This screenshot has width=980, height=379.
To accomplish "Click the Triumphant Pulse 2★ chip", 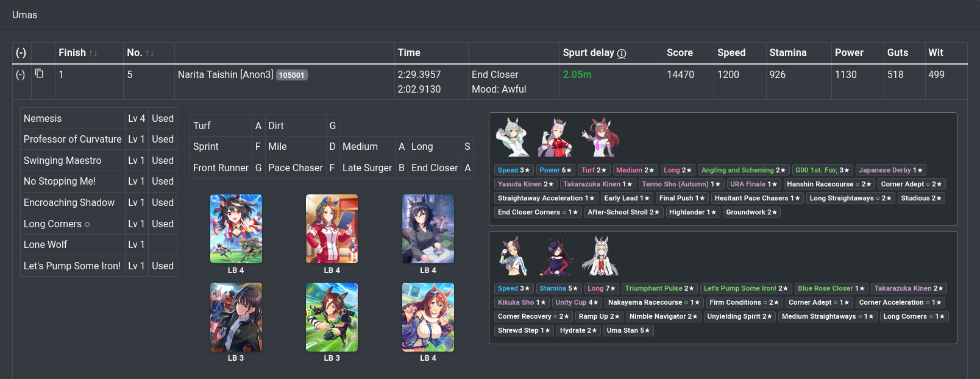I will [x=659, y=288].
